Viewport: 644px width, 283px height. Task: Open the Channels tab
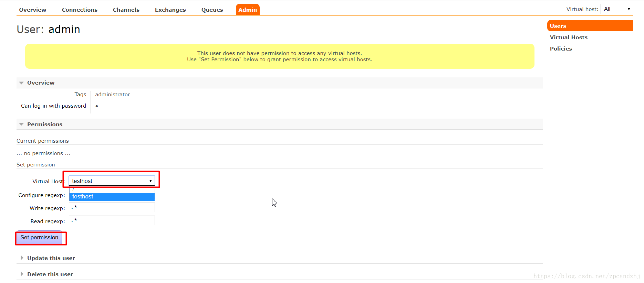(126, 10)
